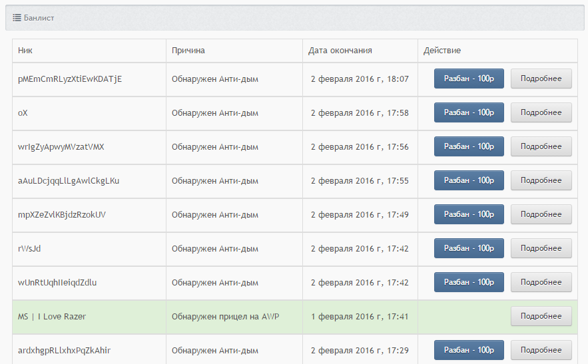
Task: Open Подробнее for player oX
Action: pyautogui.click(x=541, y=112)
